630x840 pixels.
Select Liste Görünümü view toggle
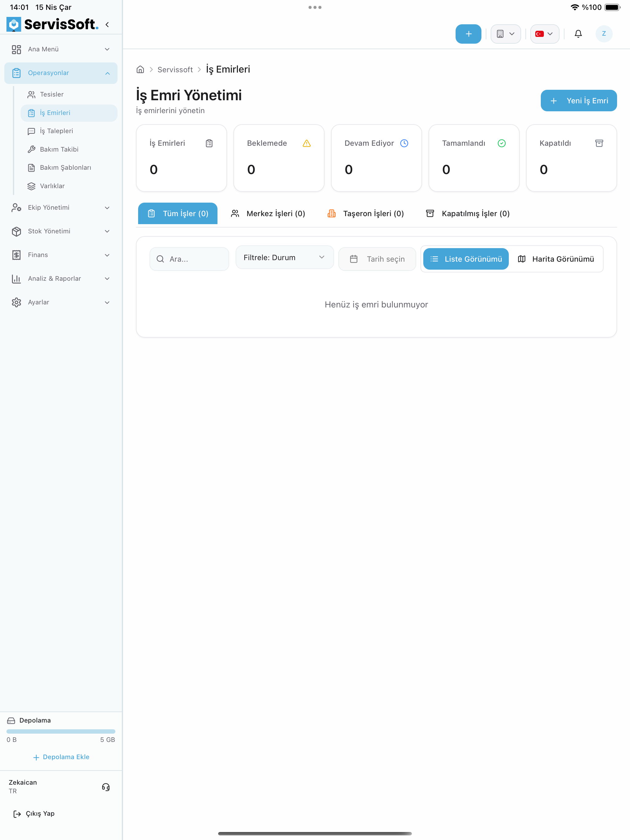[x=466, y=259]
